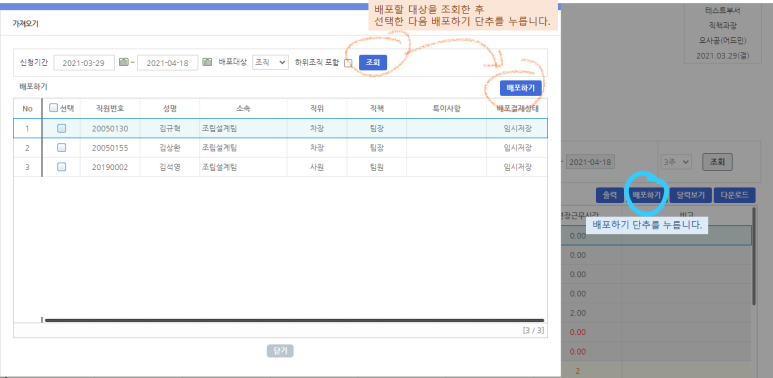Open calendar picker for end date 2021-04-18
Viewport: 773px width, 378px height.
[x=207, y=62]
